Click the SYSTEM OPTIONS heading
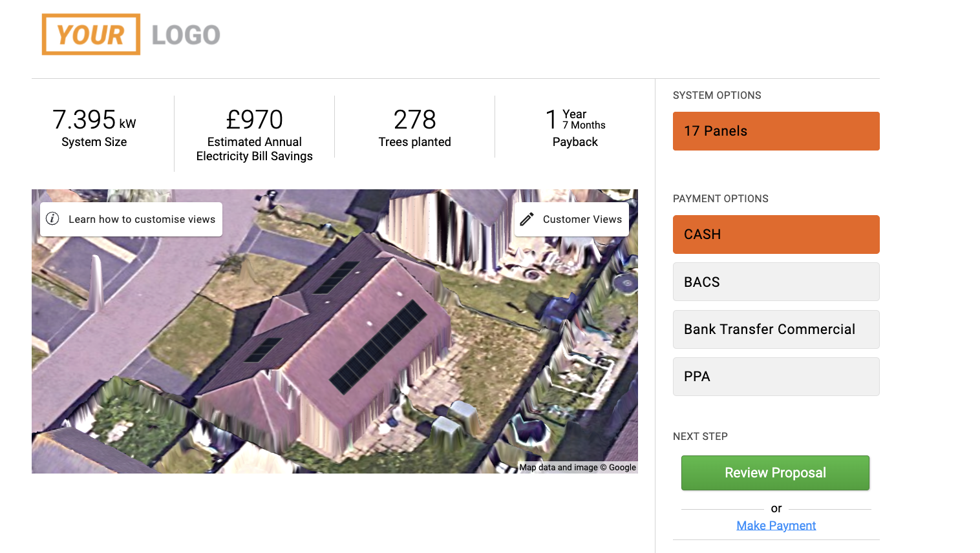The width and height of the screenshot is (980, 553). (x=717, y=96)
